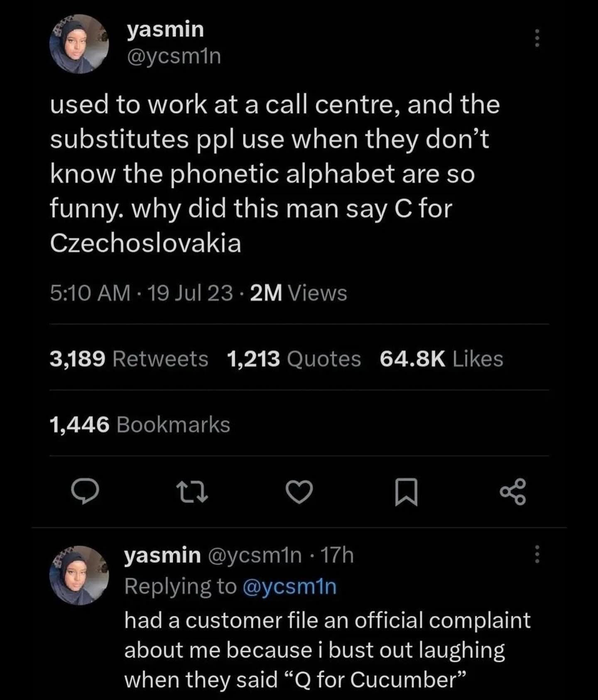Image resolution: width=598 pixels, height=700 pixels.
Task: Click yasmin name on the reply tweet
Action: point(162,555)
